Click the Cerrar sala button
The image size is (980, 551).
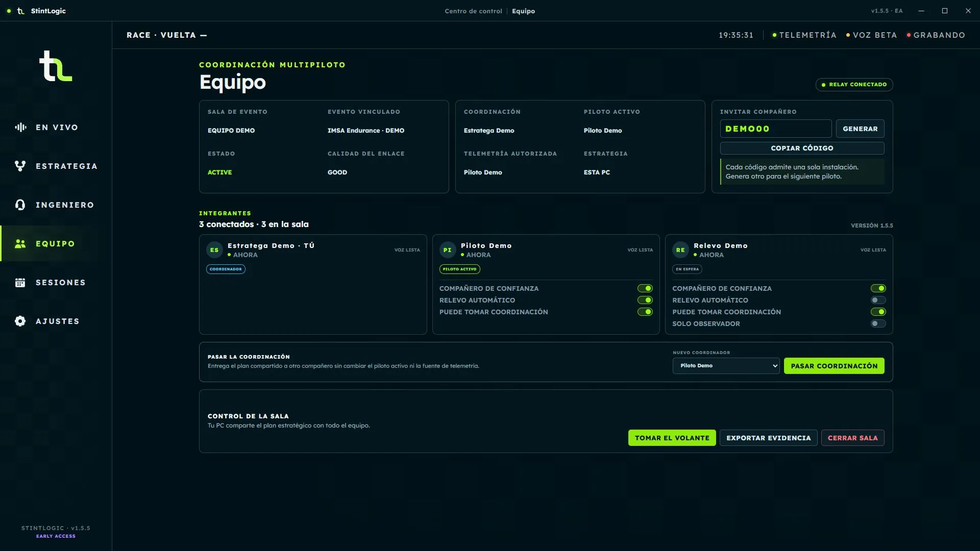[852, 438]
